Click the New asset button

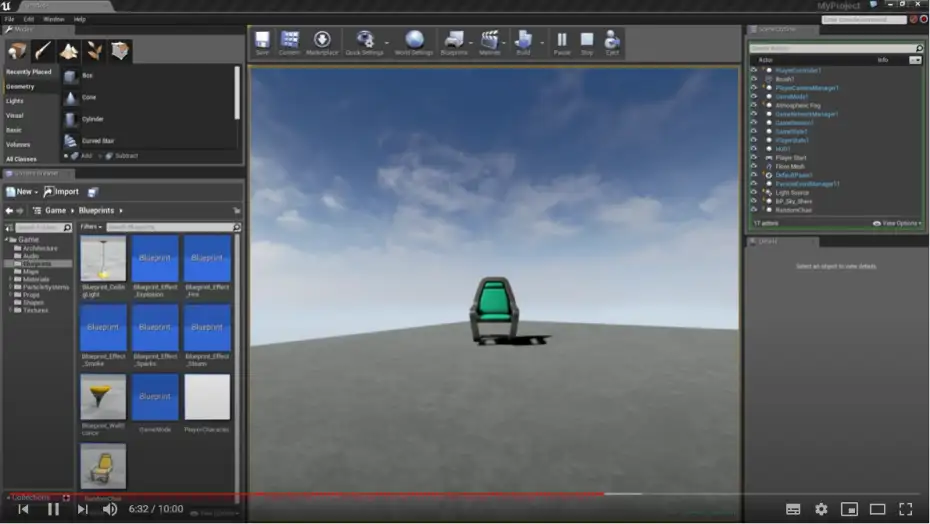(22, 192)
